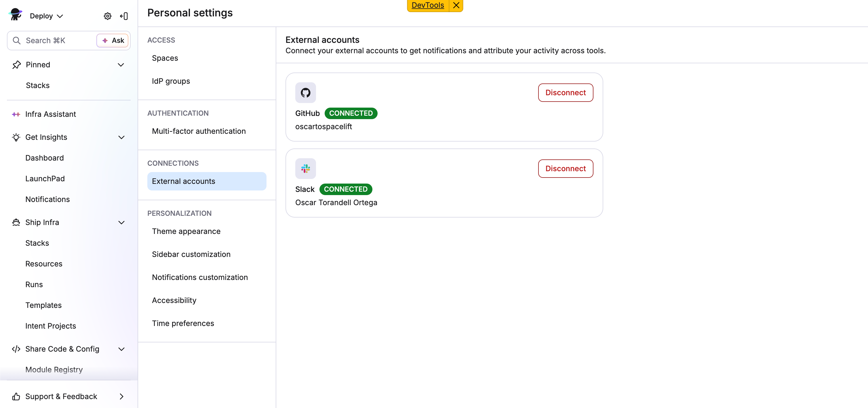Close the DevTools banner with X
Image resolution: width=868 pixels, height=408 pixels.
tap(456, 5)
